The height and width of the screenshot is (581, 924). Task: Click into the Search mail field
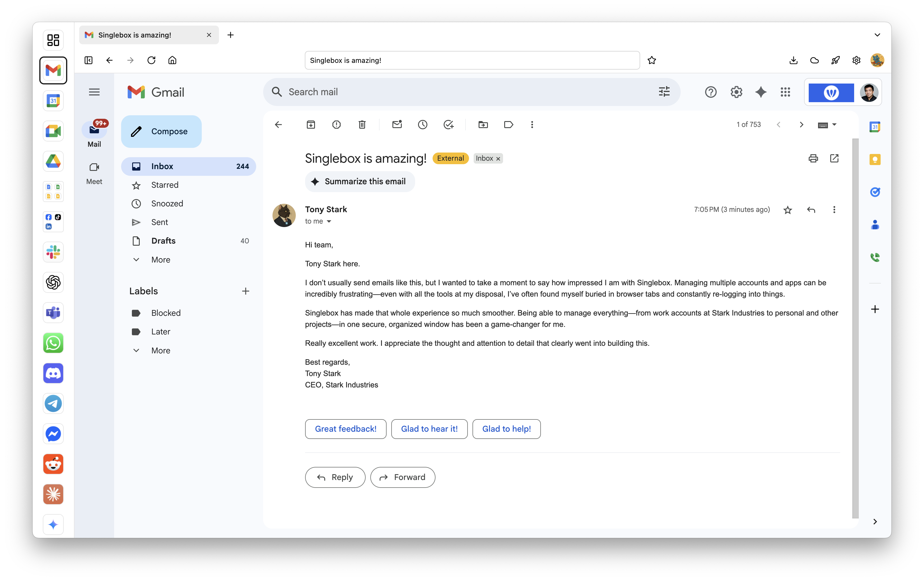pos(461,92)
